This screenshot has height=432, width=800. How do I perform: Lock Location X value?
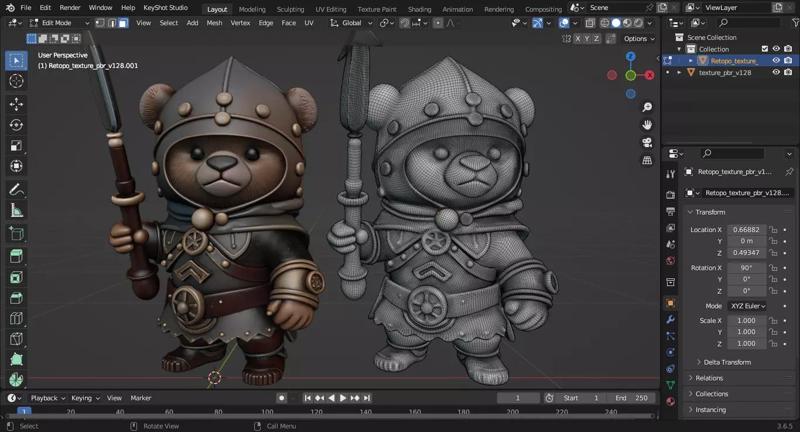pos(773,230)
